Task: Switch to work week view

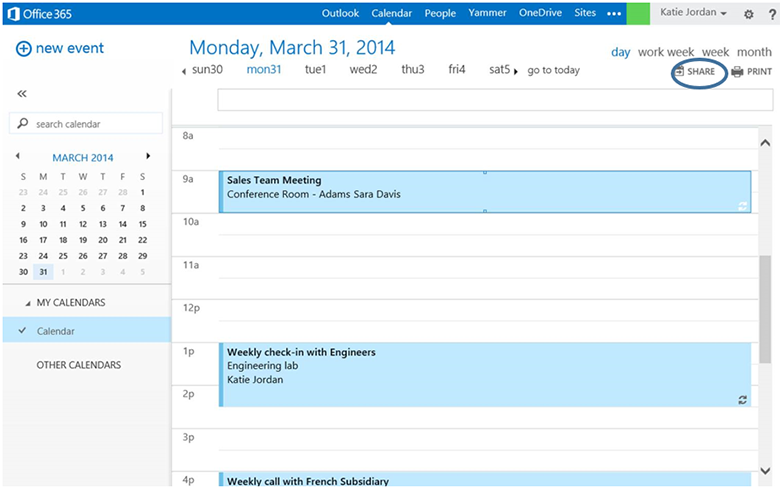Action: (x=665, y=52)
